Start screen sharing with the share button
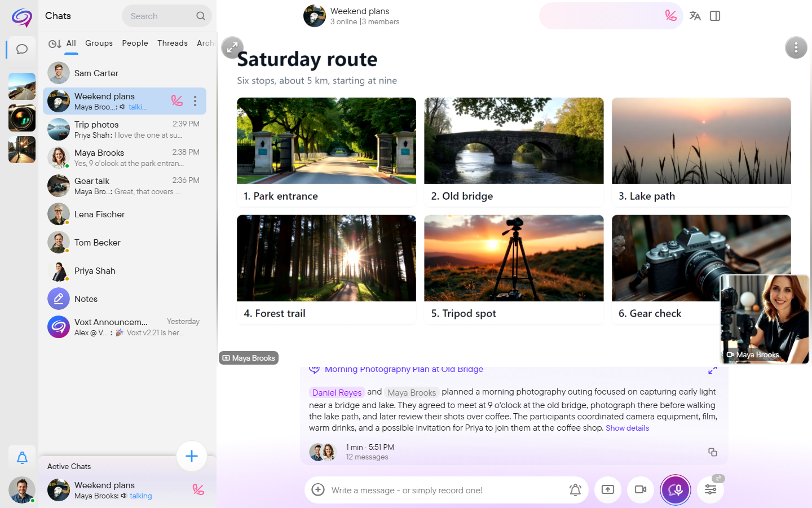The height and width of the screenshot is (508, 812). (608, 490)
